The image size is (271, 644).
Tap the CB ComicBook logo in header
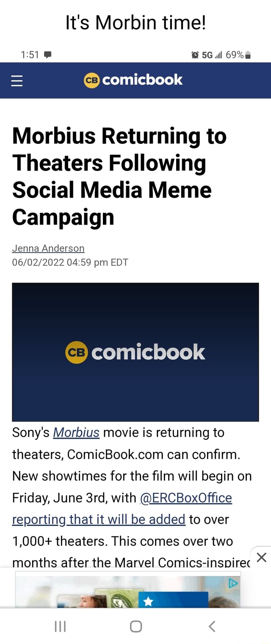(x=133, y=80)
